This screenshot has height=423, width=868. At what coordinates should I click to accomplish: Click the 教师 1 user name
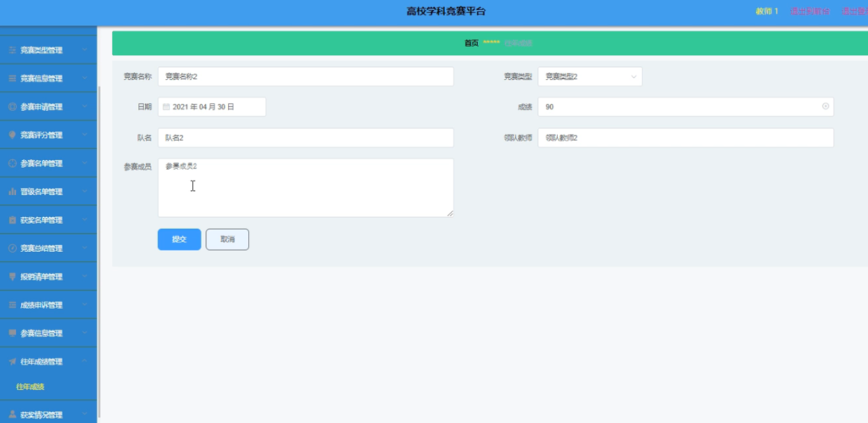pos(767,11)
